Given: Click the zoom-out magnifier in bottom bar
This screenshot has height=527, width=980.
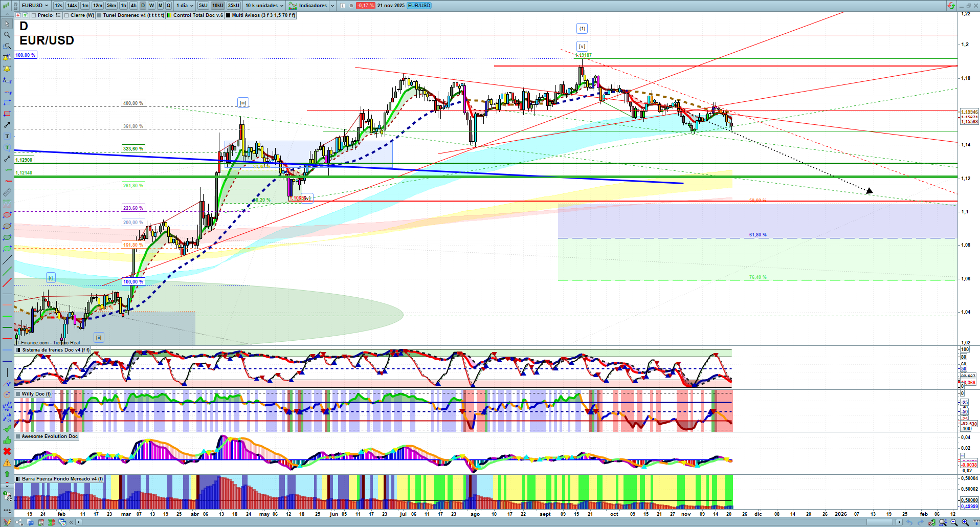Looking at the screenshot, I should [954, 522].
